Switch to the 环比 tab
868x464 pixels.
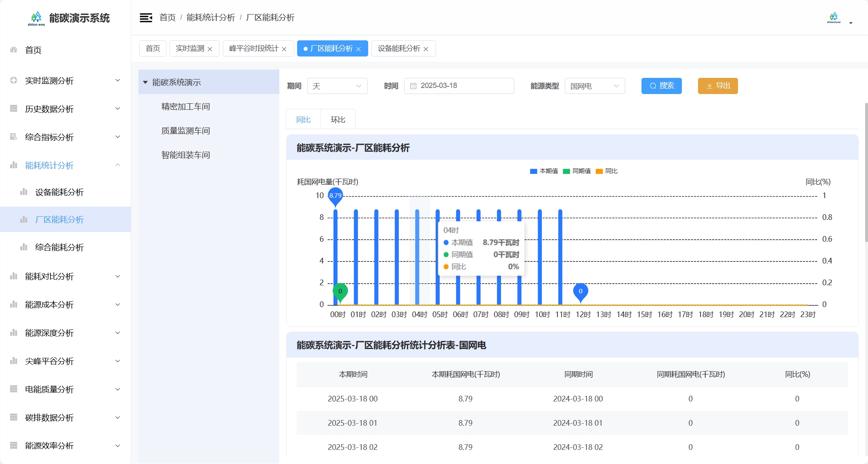click(338, 120)
